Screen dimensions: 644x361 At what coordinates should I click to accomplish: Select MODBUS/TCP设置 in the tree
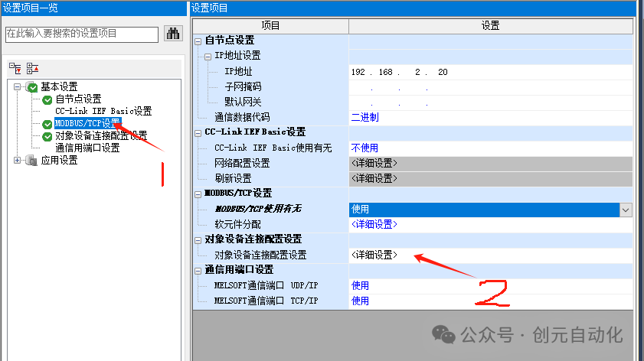[x=88, y=123]
